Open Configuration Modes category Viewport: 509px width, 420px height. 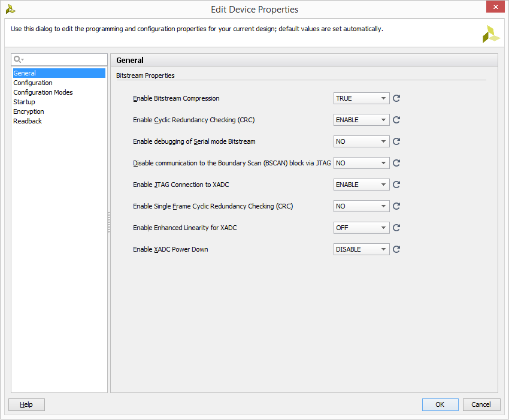point(59,92)
